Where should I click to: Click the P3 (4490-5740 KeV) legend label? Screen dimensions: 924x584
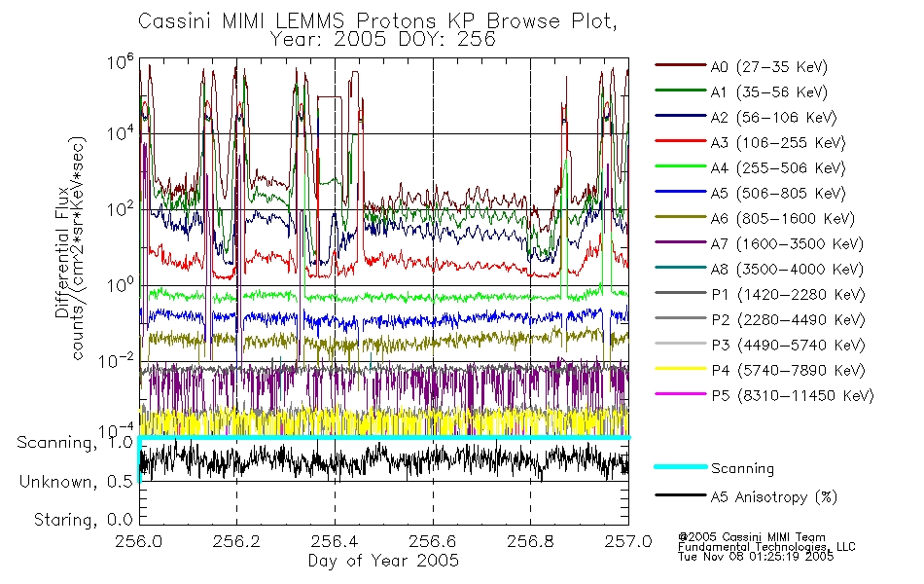[x=788, y=346]
